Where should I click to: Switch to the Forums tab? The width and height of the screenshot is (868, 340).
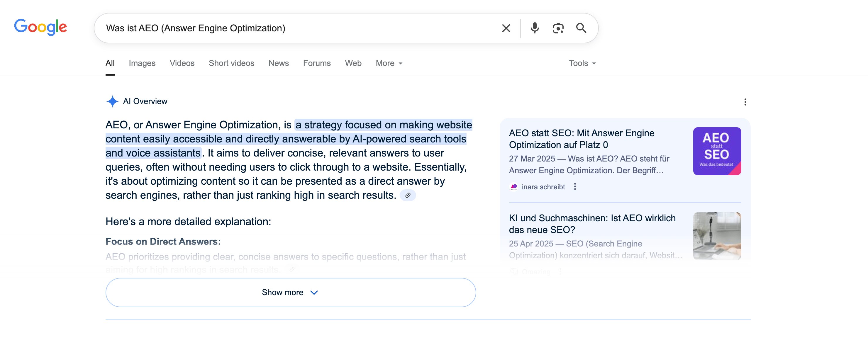tap(317, 63)
